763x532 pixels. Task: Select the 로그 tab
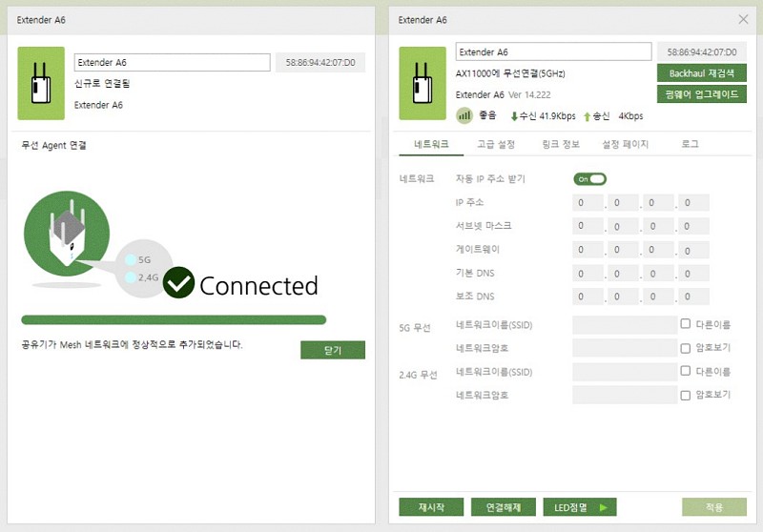pos(690,144)
